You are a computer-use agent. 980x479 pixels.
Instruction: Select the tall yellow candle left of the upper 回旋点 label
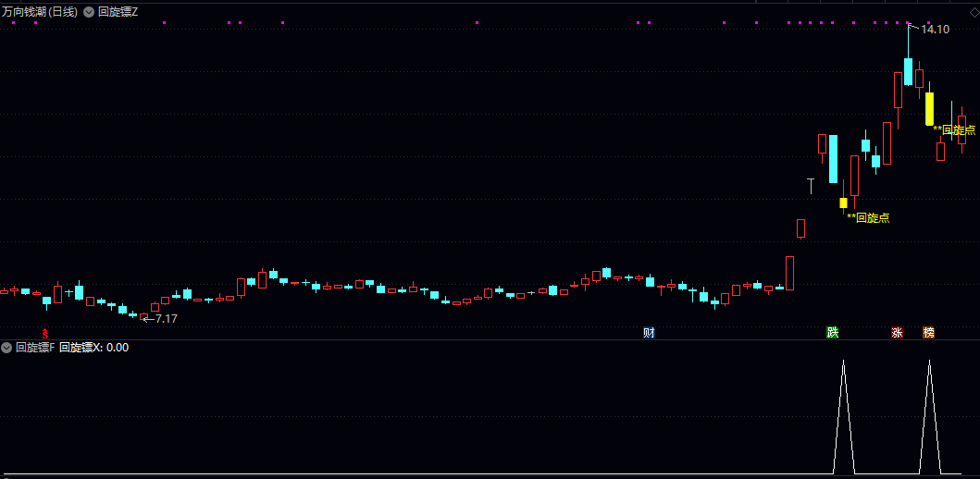pyautogui.click(x=929, y=109)
